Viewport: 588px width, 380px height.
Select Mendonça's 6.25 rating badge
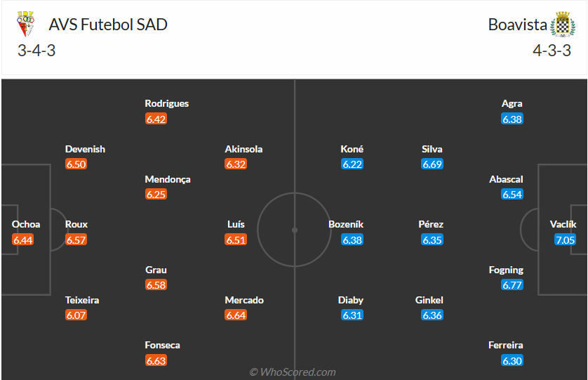pyautogui.click(x=156, y=195)
